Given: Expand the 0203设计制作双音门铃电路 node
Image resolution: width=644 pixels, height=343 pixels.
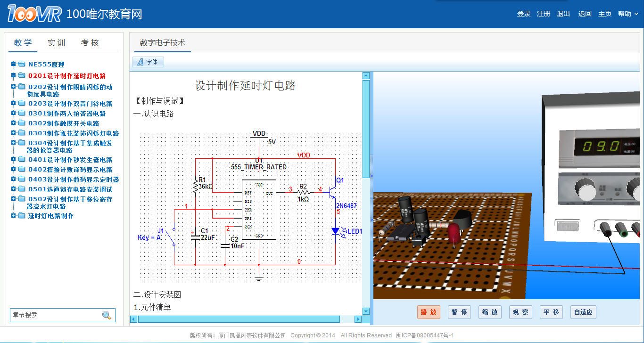Looking at the screenshot, I should click(14, 103).
